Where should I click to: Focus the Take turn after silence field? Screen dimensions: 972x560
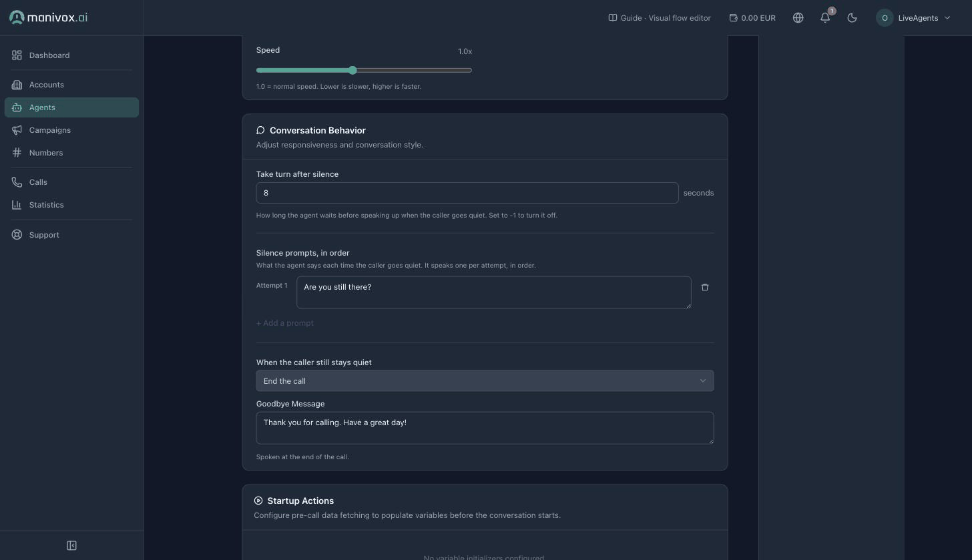click(467, 193)
